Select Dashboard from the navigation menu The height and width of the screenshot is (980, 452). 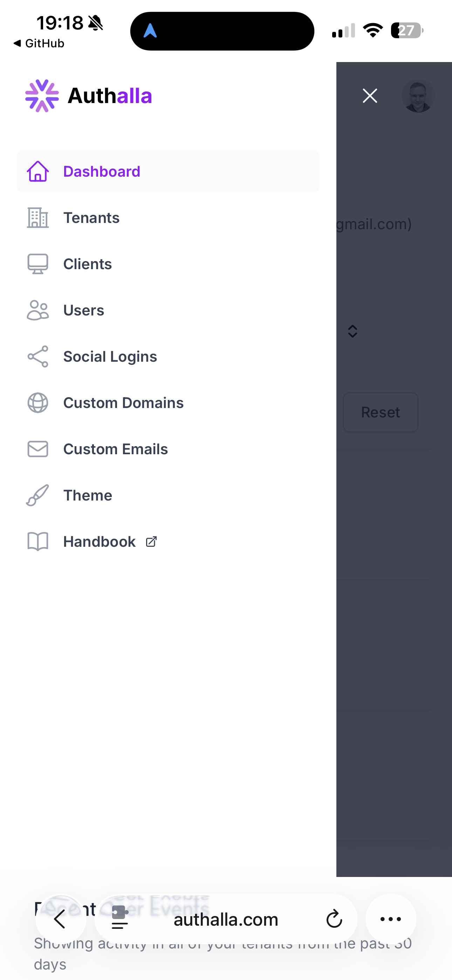coord(102,172)
